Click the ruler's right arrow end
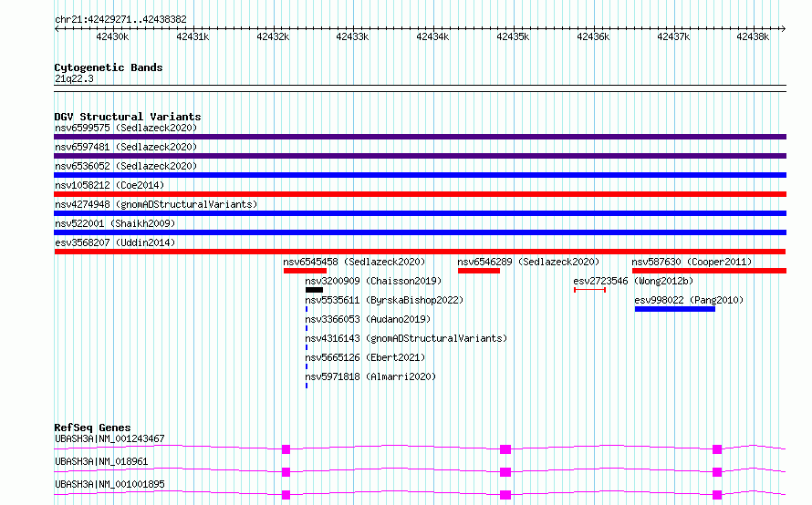 coord(784,29)
